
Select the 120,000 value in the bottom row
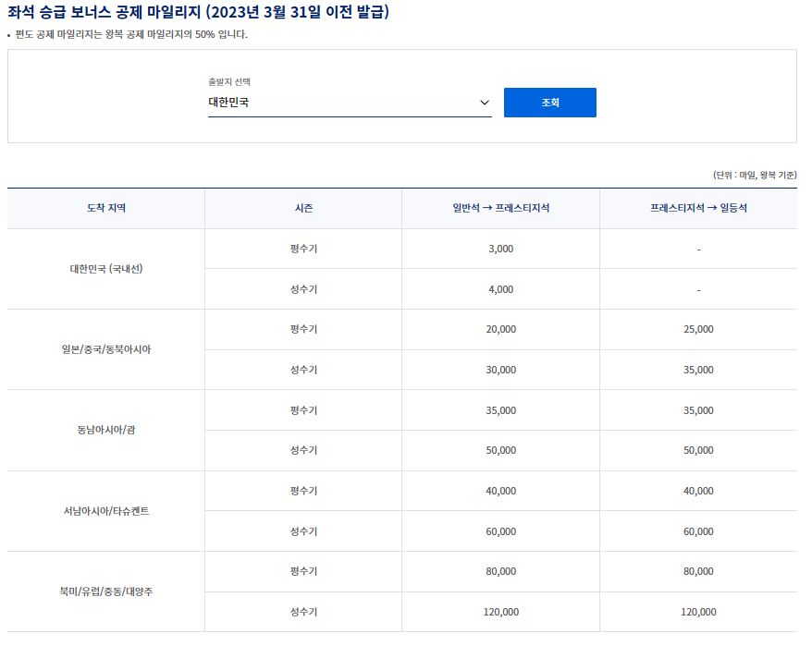[x=500, y=612]
